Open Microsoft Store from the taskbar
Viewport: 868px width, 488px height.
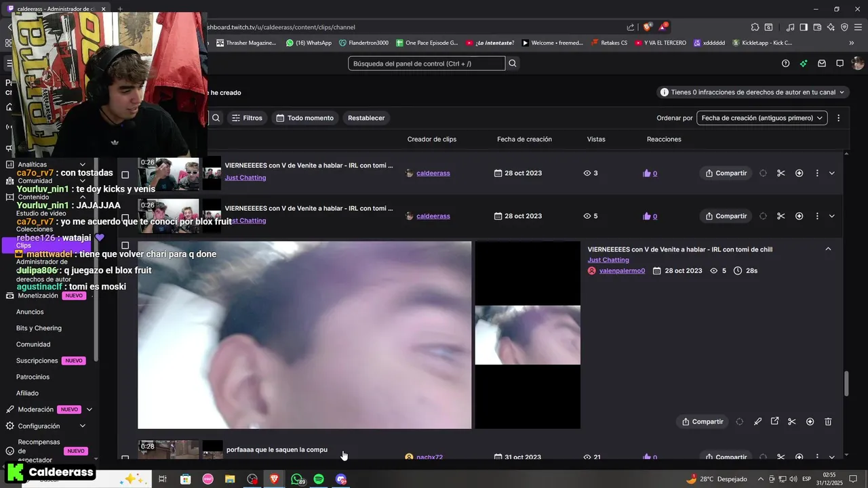point(185,479)
